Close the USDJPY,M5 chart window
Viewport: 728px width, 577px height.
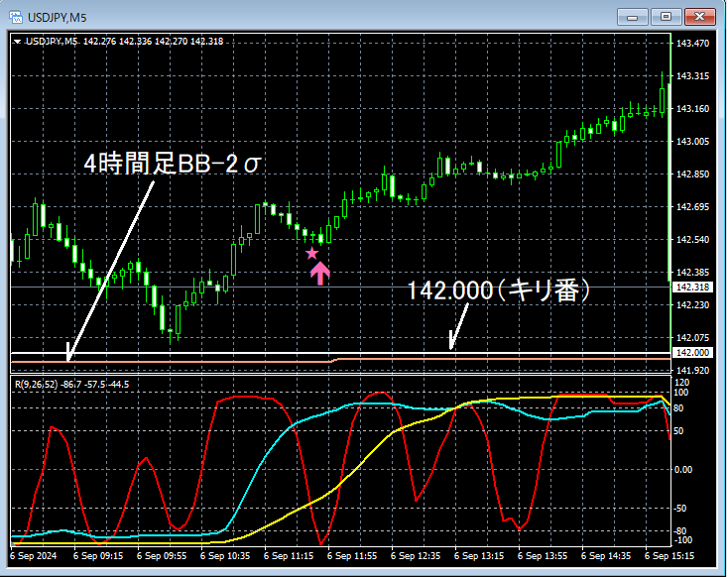[x=699, y=17]
